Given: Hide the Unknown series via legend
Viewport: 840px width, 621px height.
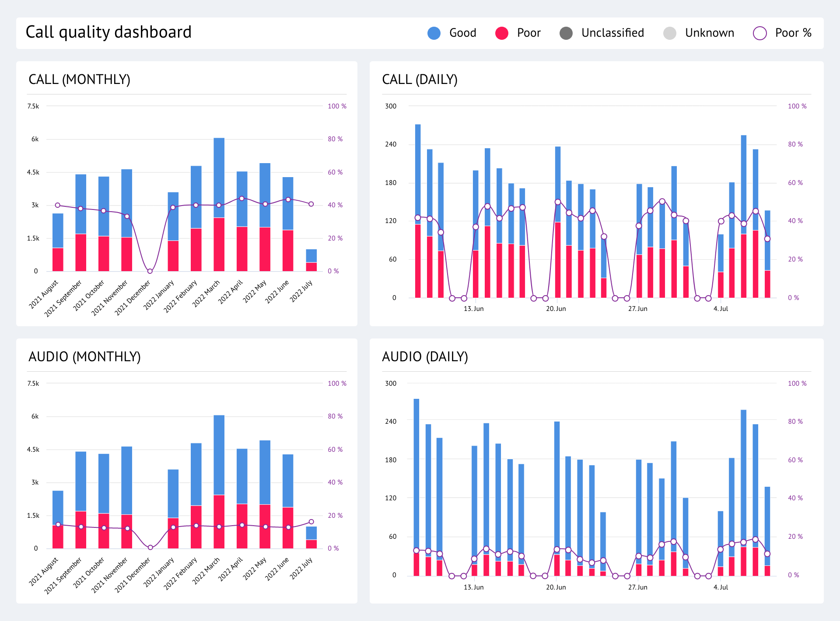Looking at the screenshot, I should tap(709, 33).
